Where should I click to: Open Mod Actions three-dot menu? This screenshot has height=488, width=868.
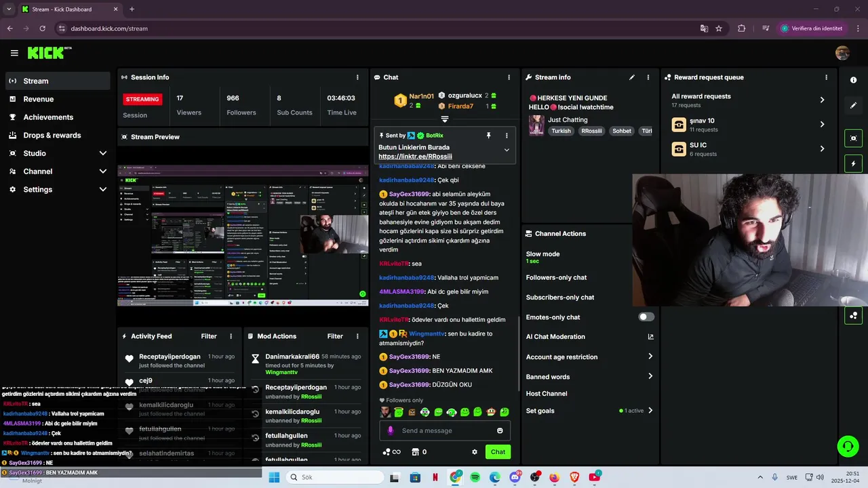click(x=357, y=336)
